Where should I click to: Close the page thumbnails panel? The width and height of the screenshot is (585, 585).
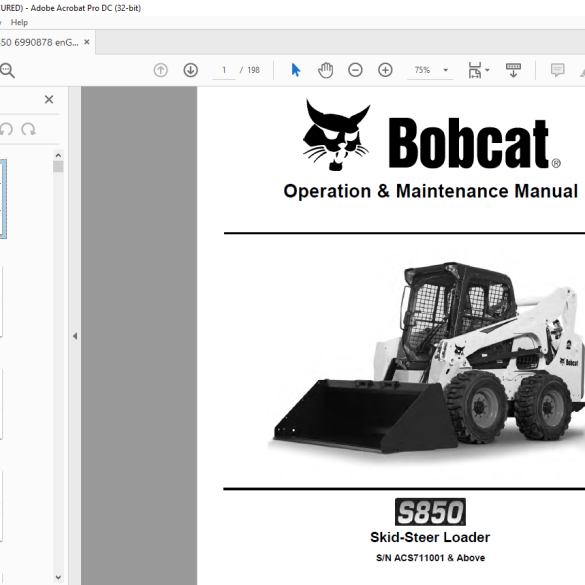pos(49,99)
